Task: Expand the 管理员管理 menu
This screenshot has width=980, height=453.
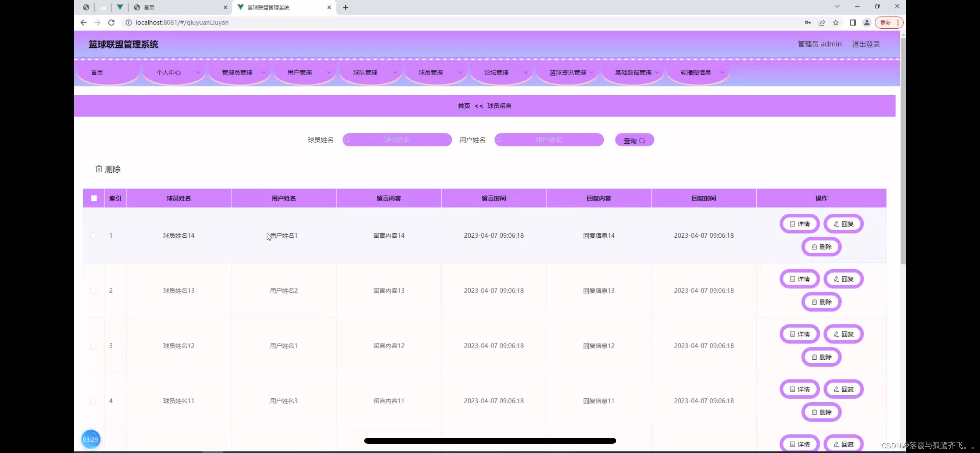Action: pyautogui.click(x=239, y=72)
